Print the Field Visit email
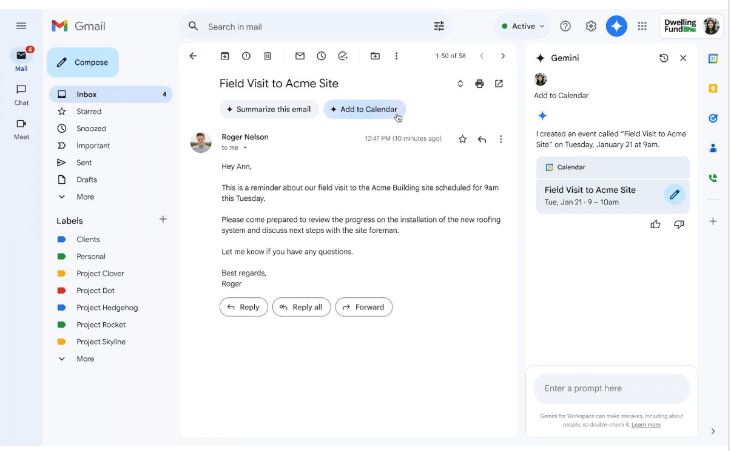 [x=479, y=83]
